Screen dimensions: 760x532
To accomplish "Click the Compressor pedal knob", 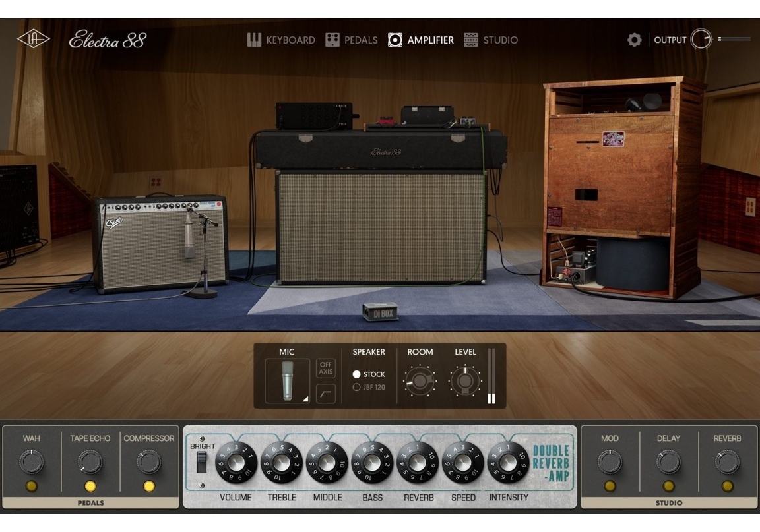I will pos(149,461).
